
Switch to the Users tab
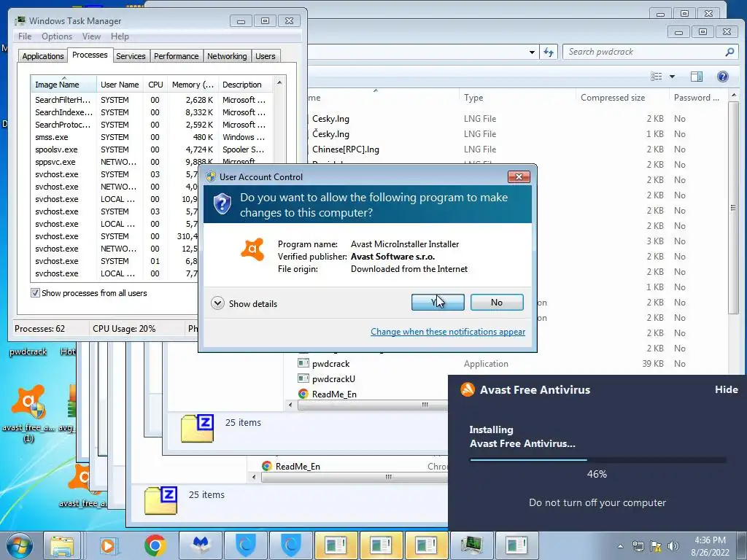pyautogui.click(x=265, y=56)
